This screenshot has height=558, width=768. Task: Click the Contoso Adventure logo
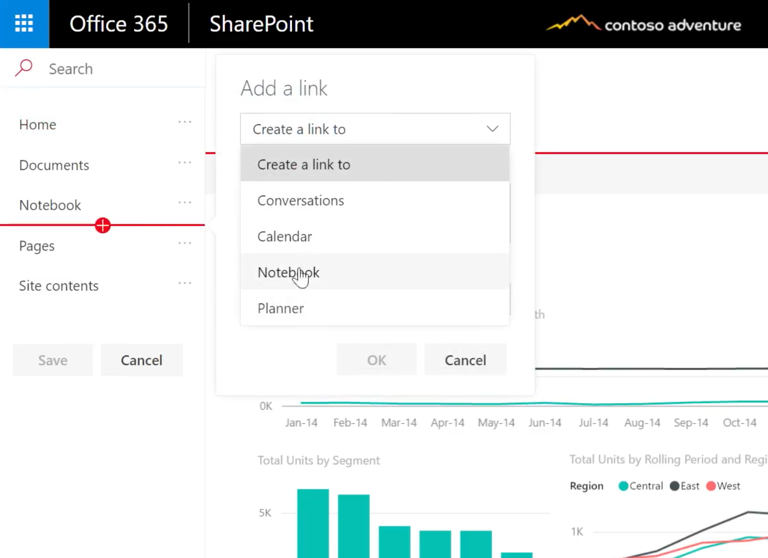click(x=643, y=24)
